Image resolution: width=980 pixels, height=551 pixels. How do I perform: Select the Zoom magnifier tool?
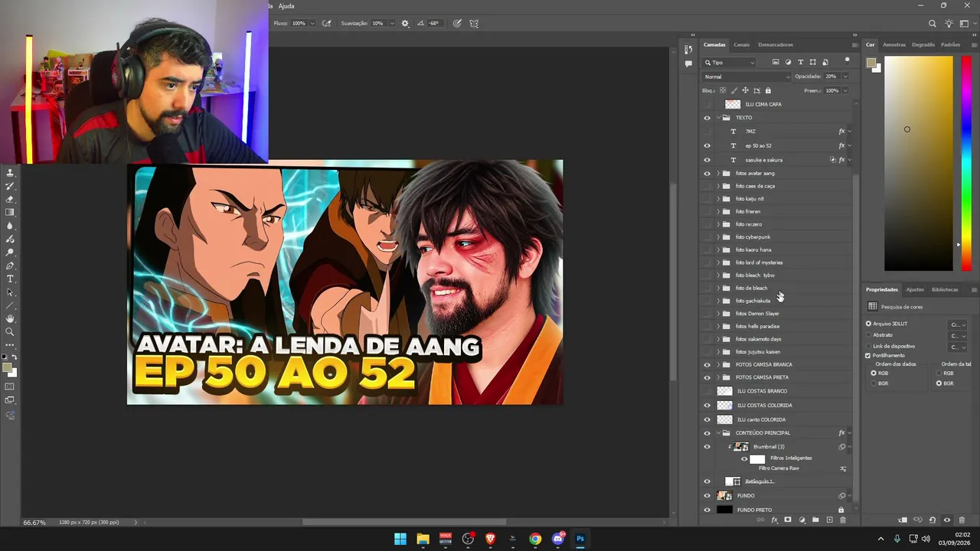[10, 332]
